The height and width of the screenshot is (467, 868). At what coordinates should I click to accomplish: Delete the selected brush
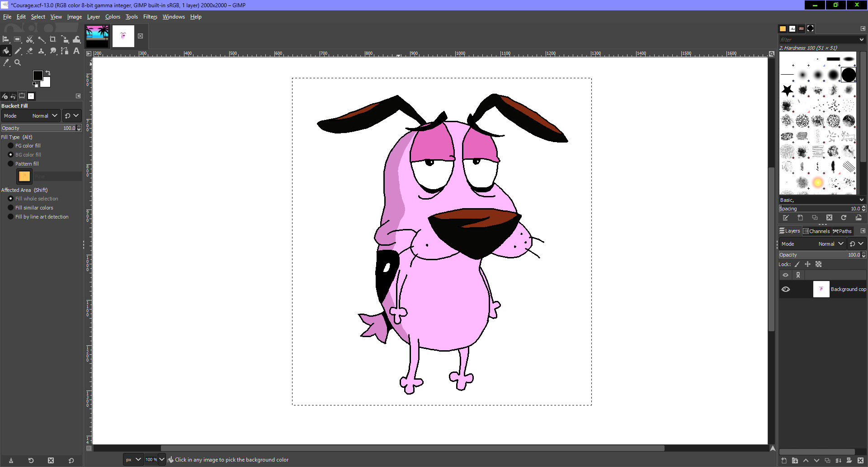coord(829,218)
